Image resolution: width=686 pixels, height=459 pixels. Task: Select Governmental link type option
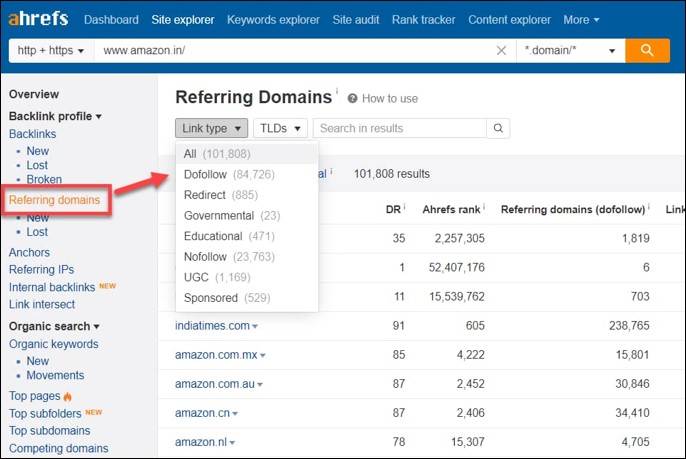(x=246, y=215)
